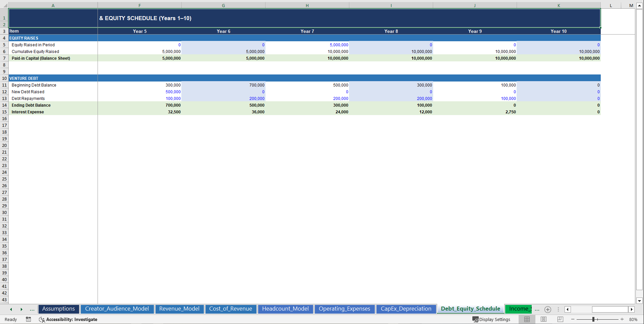Start macro recording from the status bar
This screenshot has height=324, width=644.
click(x=28, y=319)
